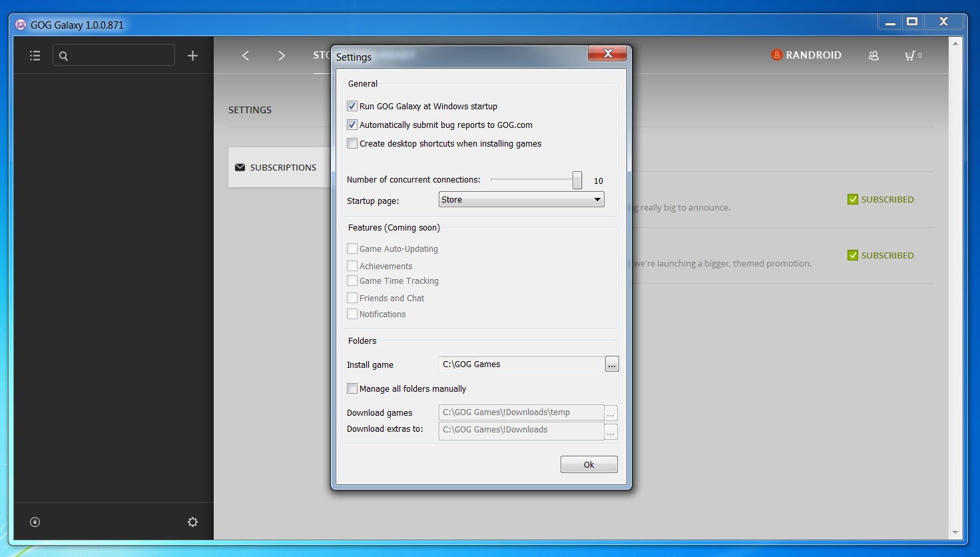Viewport: 980px width, 557px height.
Task: Go forward with the right arrow
Action: click(x=282, y=56)
